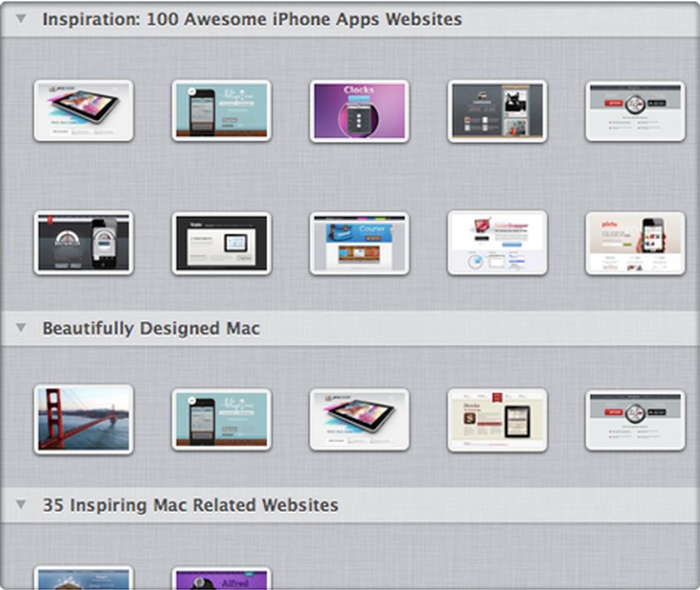Select the 'Inspiration: 100 Awesome iPhone Apps Websites' heading text

252,19
